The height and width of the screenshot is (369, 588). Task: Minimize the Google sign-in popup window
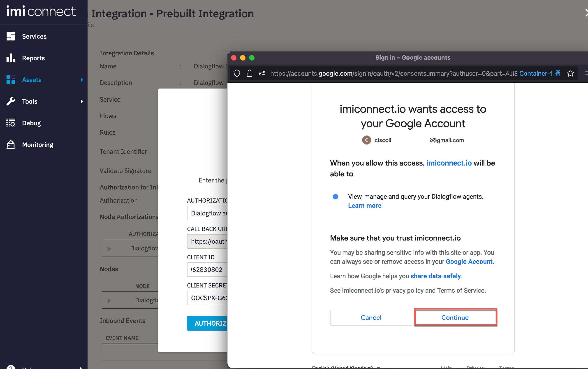[x=243, y=58]
